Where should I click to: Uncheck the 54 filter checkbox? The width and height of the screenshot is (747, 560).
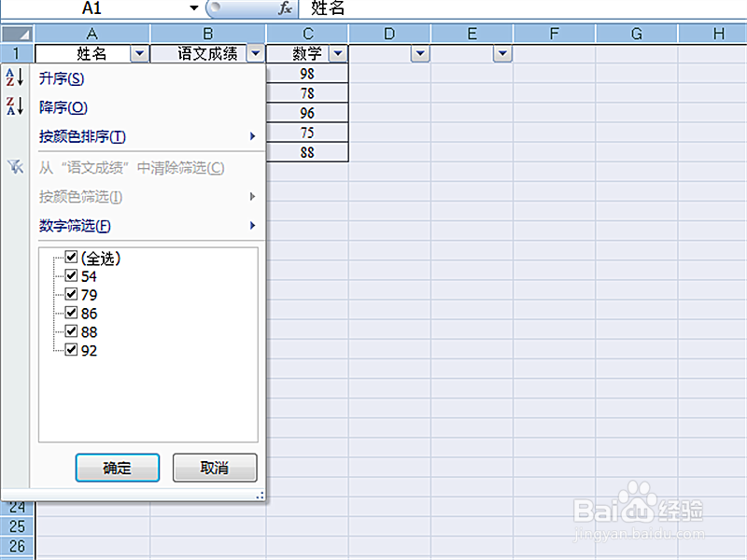click(71, 275)
